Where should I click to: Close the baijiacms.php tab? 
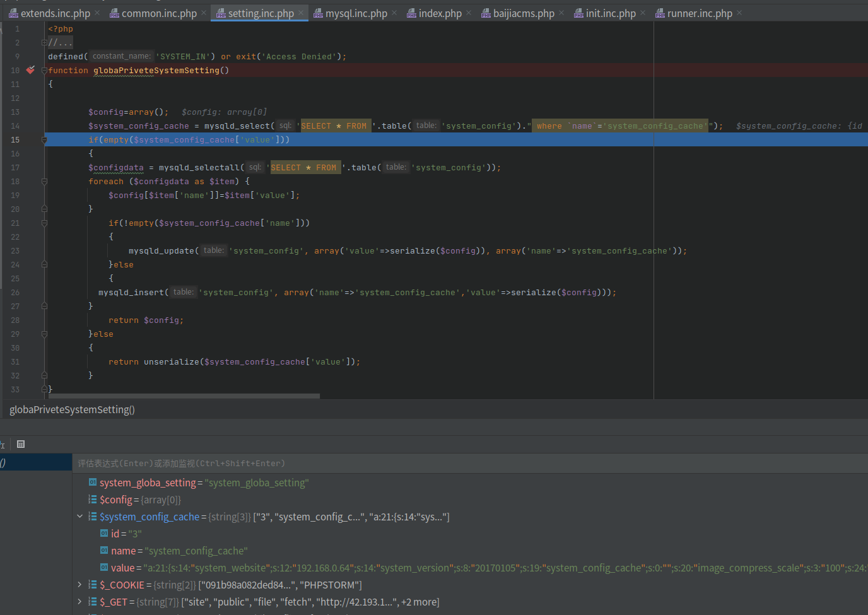coord(561,13)
